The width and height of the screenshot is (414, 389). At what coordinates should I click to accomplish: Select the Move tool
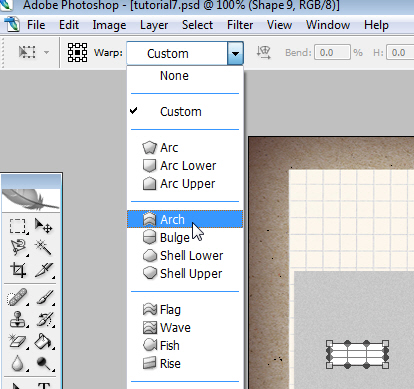pos(43,226)
